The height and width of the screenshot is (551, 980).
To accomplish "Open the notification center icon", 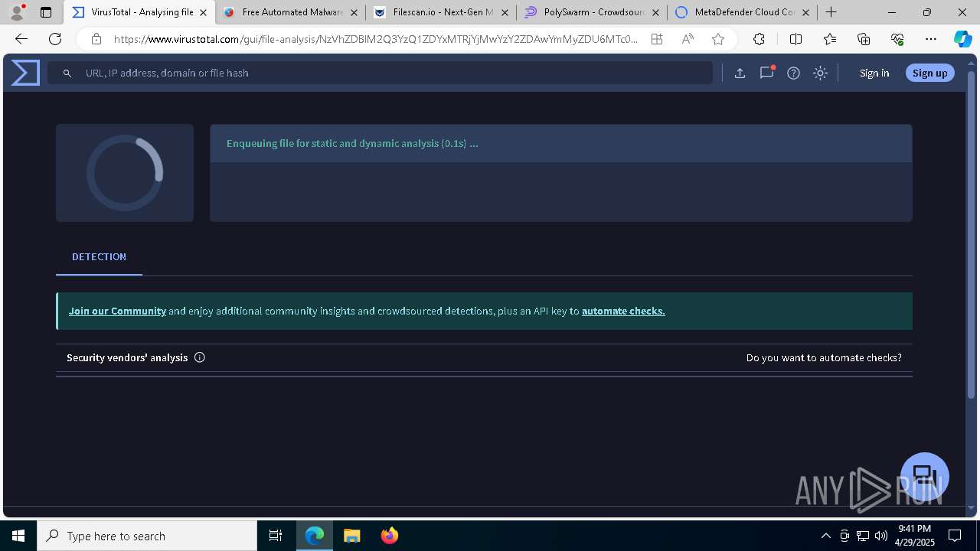I will coord(955,536).
